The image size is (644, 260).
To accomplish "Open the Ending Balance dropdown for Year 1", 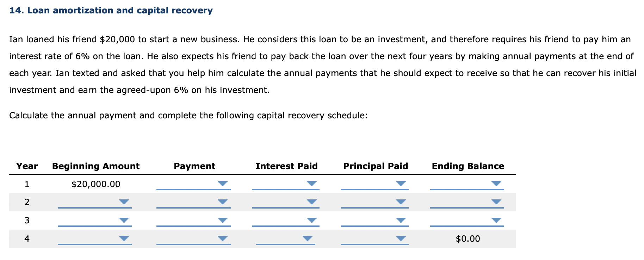I will [x=496, y=183].
